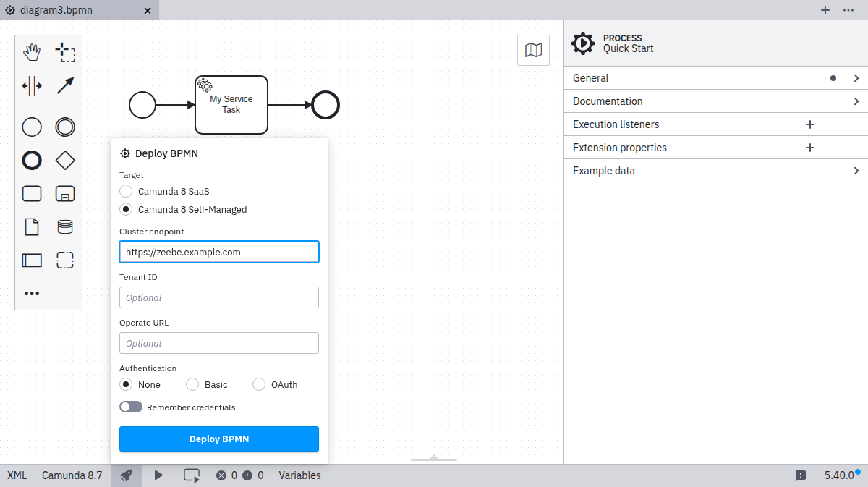Select Camunda 8 SaaS as deployment target

126,191
